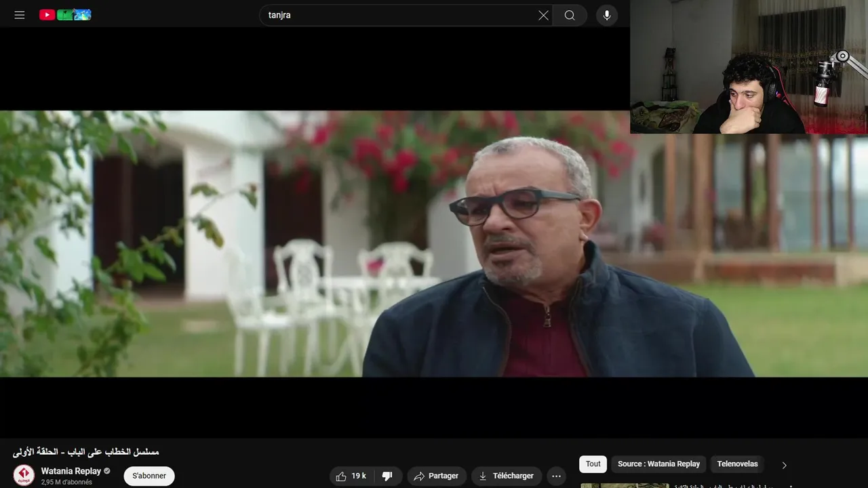Share the video via Partager

click(436, 476)
